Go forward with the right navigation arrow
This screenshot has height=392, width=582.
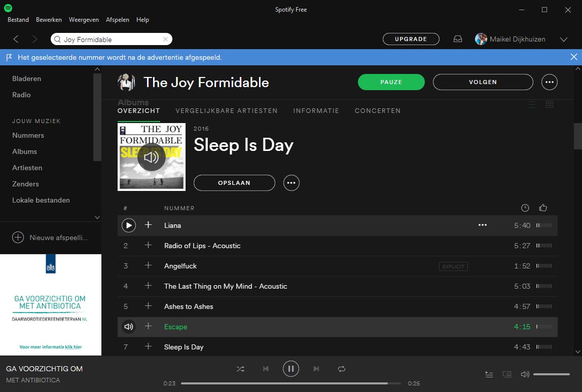pos(34,39)
